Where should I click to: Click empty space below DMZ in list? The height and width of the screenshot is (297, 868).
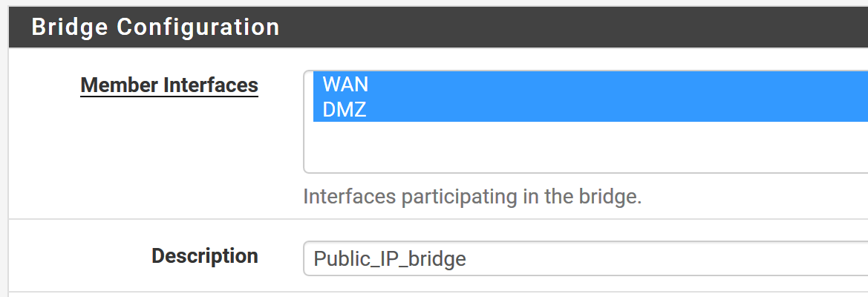pyautogui.click(x=585, y=147)
